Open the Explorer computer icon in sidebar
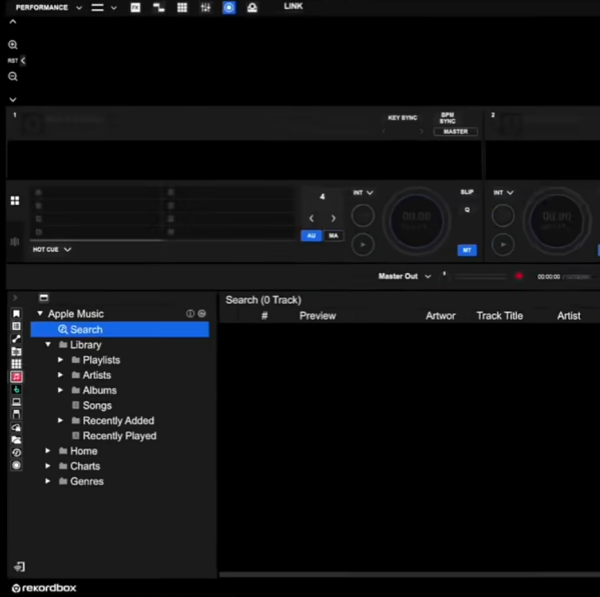 pyautogui.click(x=16, y=402)
